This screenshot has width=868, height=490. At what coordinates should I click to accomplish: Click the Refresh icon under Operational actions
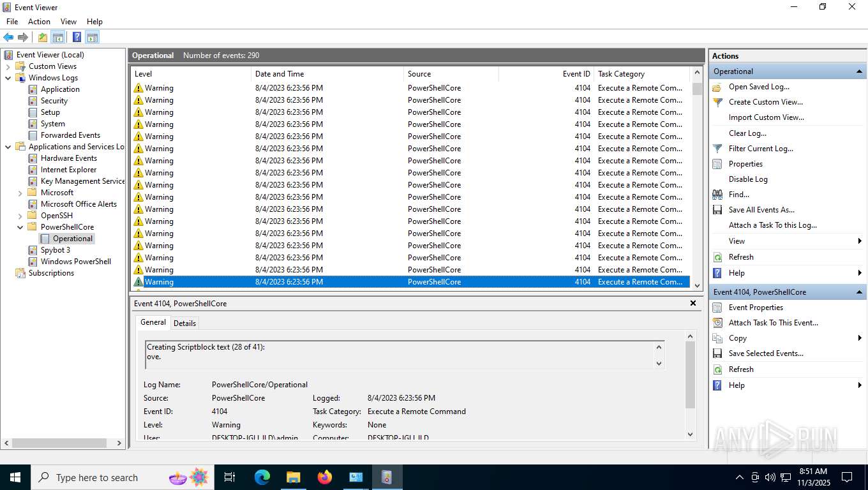click(x=717, y=257)
